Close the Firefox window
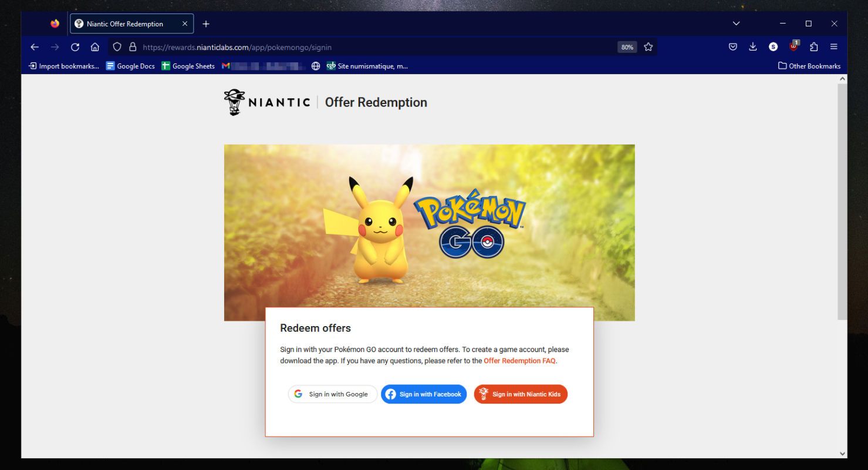Image resolution: width=868 pixels, height=470 pixels. tap(835, 24)
